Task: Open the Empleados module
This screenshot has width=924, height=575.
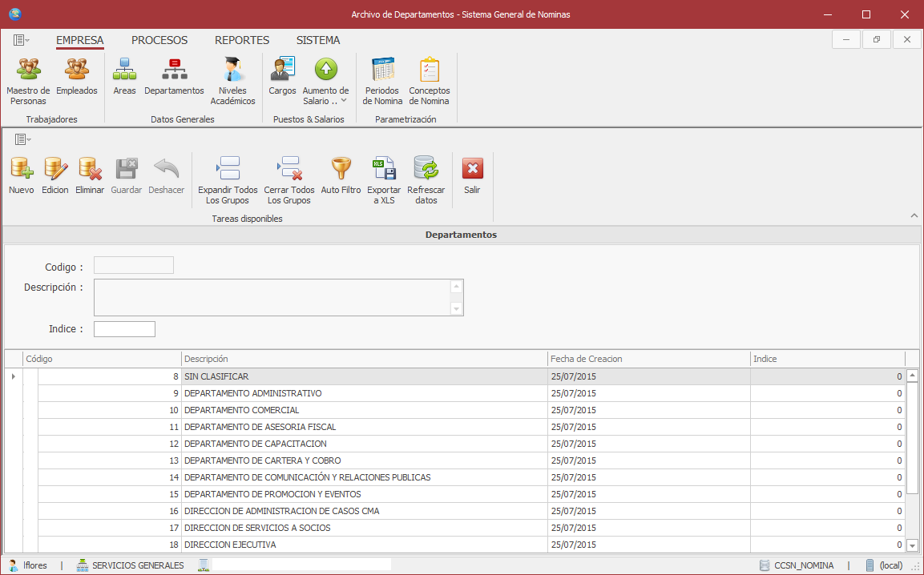Action: coord(77,76)
